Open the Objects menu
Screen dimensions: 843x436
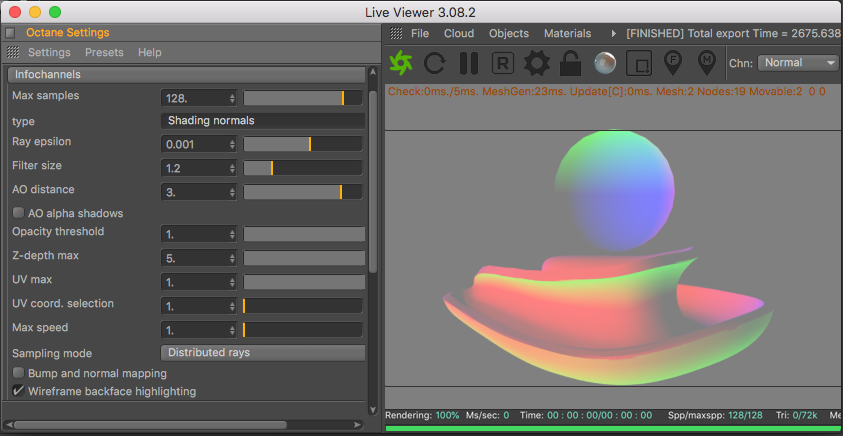pyautogui.click(x=509, y=33)
